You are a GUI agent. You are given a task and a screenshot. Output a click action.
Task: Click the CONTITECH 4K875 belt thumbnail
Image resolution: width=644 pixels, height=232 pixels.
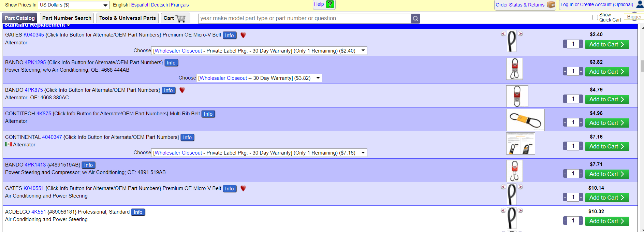[525, 120]
